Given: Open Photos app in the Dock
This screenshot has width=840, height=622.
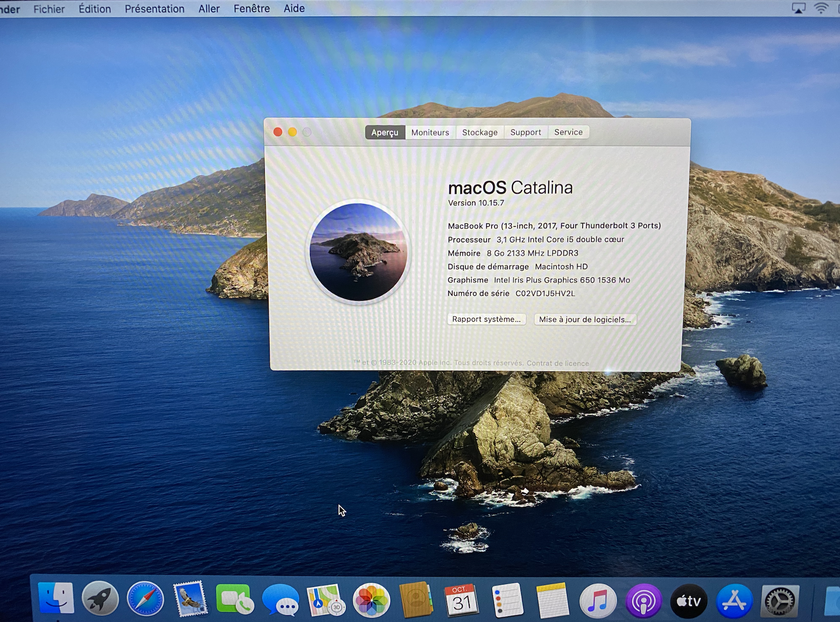Looking at the screenshot, I should coord(371,600).
